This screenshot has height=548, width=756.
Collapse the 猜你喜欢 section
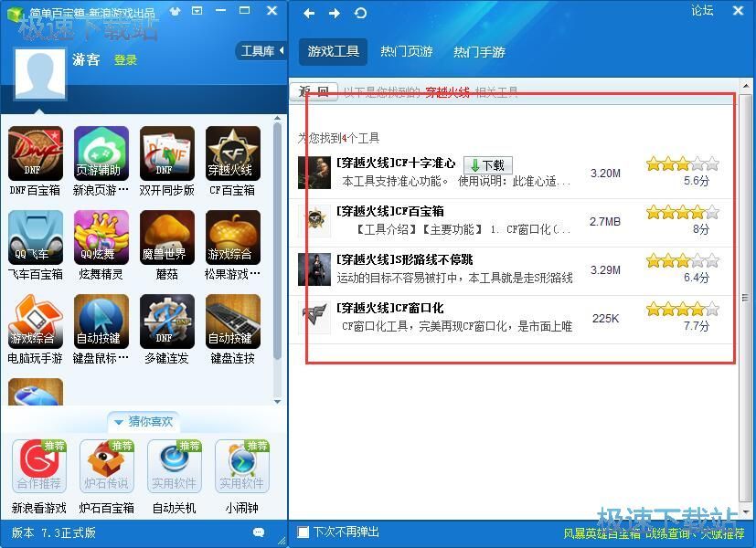[x=144, y=422]
